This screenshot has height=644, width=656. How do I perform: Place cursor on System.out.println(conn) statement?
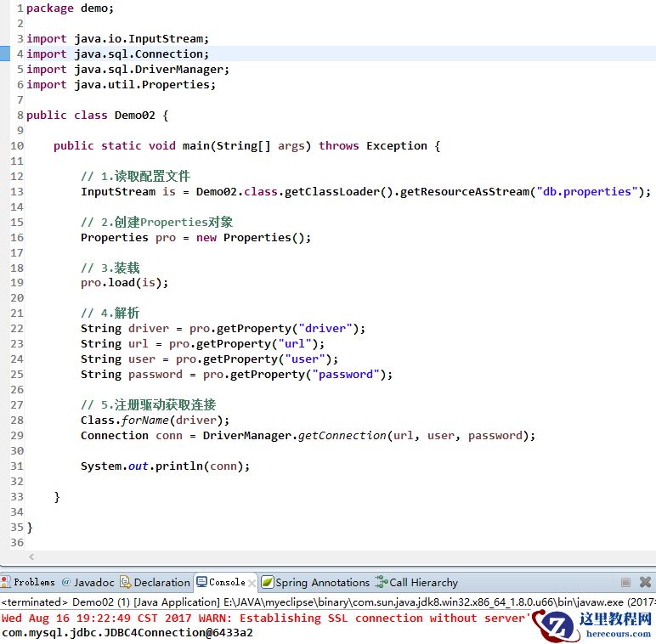click(x=165, y=466)
